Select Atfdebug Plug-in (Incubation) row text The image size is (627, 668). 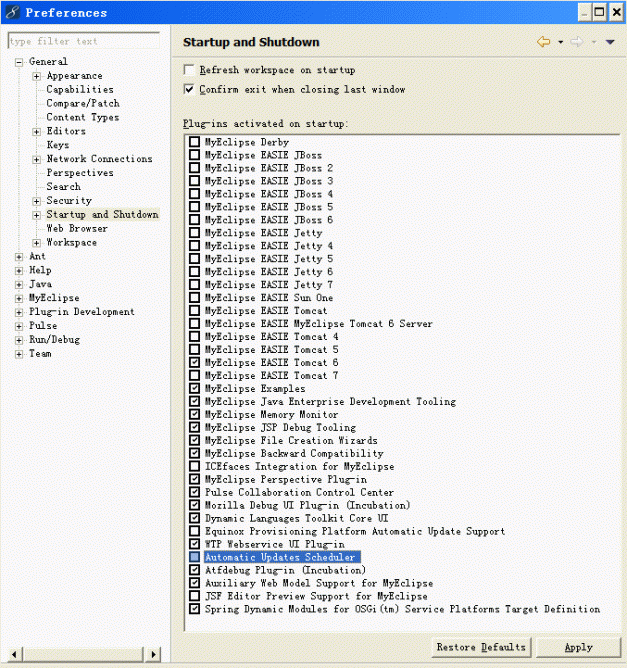(x=285, y=570)
